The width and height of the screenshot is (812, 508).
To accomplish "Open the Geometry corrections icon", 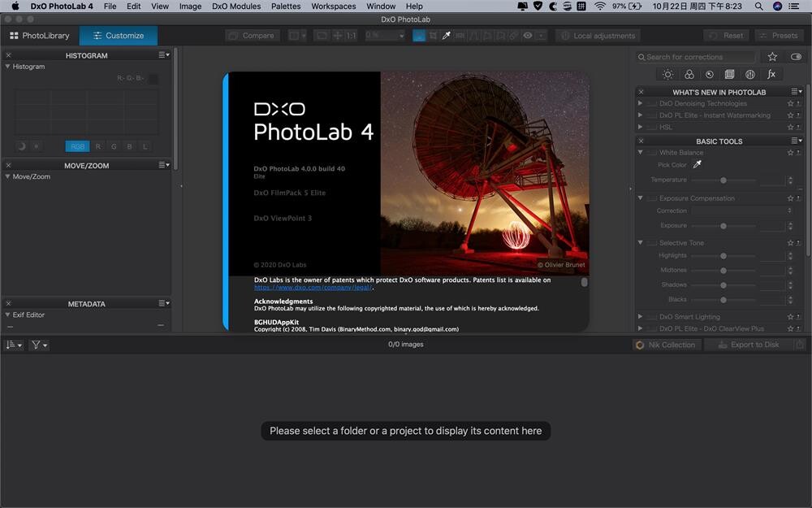I will [730, 75].
